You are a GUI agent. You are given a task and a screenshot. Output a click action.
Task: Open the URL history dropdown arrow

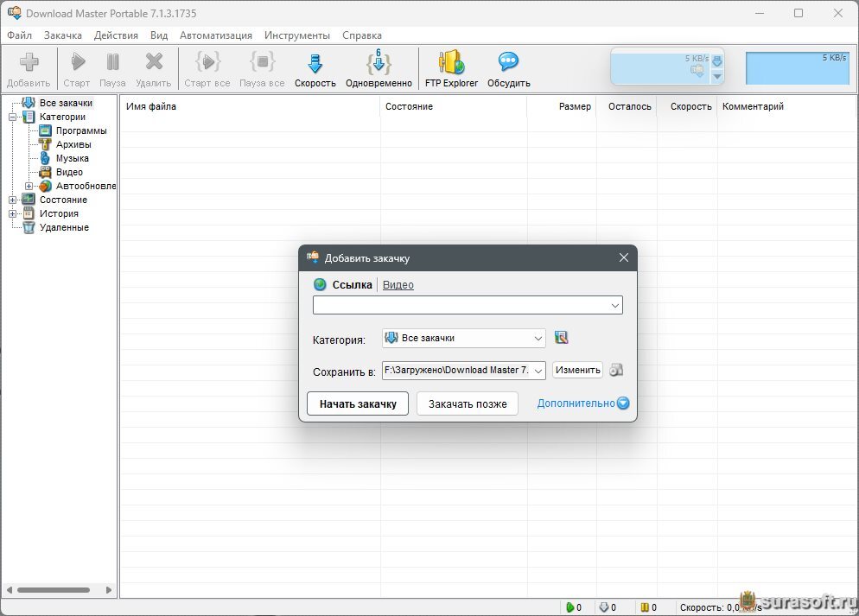point(614,306)
